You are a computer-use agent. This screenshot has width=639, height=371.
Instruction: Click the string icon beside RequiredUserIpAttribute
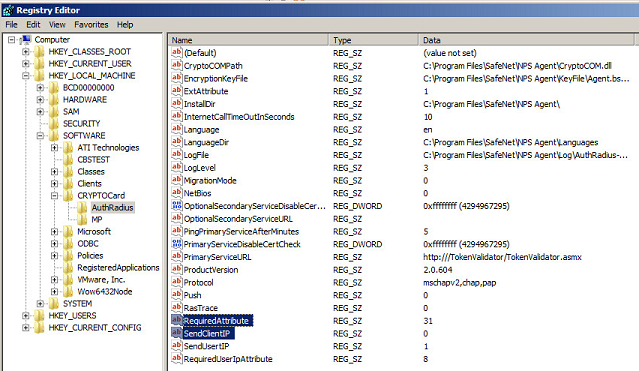pos(176,358)
